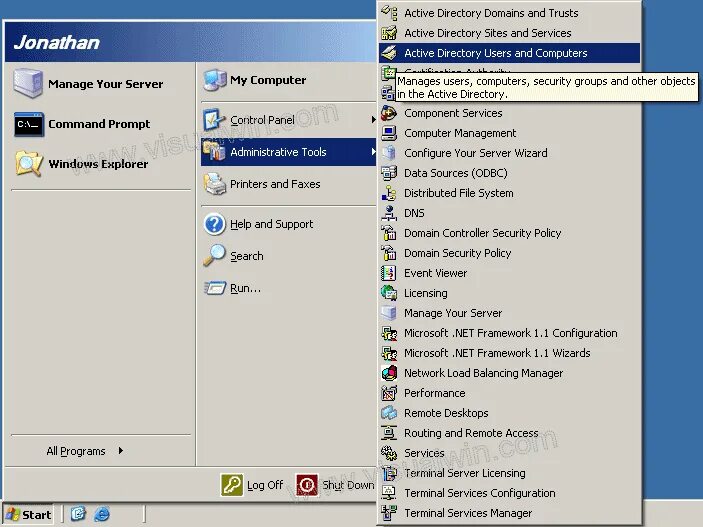The height and width of the screenshot is (527, 703).
Task: Expand the Administrative Tools submenu arrow
Action: click(373, 152)
